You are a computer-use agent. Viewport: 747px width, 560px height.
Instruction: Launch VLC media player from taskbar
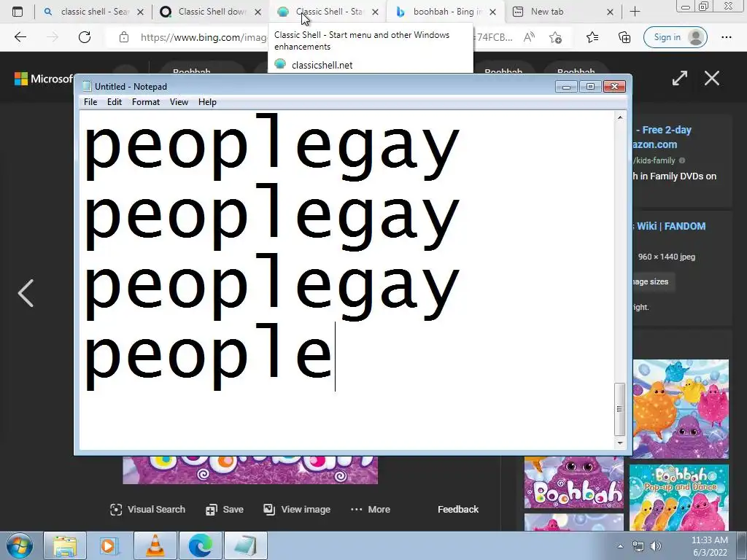155,545
